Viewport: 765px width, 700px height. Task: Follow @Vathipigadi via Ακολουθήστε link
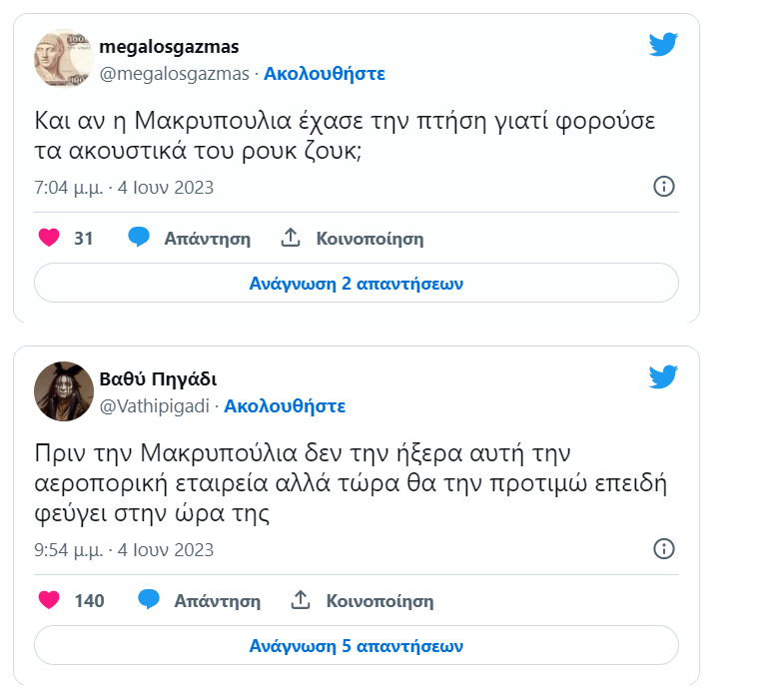pyautogui.click(x=285, y=405)
